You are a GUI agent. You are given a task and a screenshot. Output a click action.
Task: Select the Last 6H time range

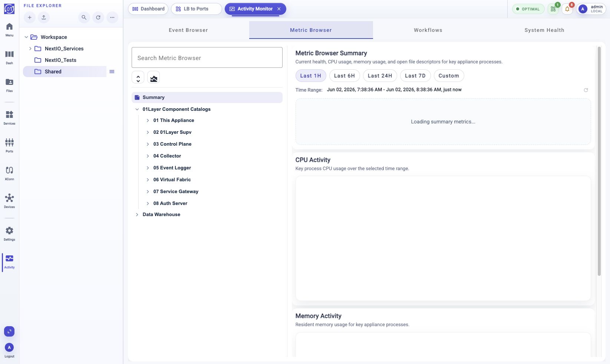(x=344, y=76)
